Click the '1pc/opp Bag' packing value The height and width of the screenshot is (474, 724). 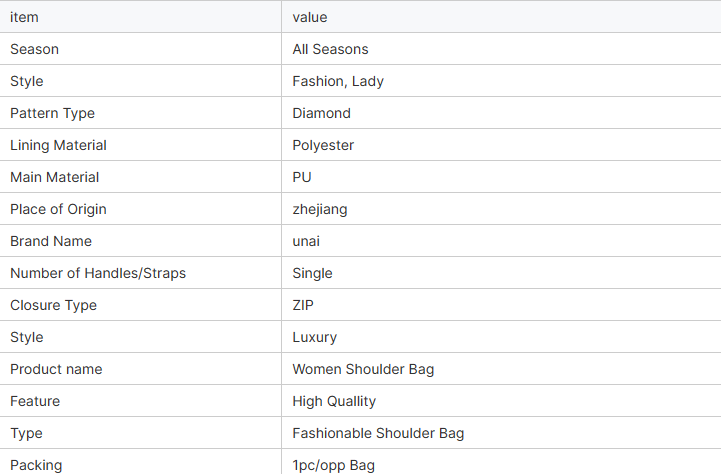tap(333, 465)
